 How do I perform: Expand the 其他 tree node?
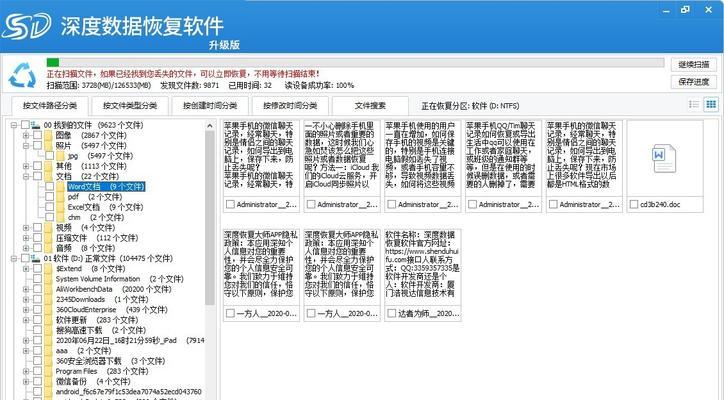[26, 166]
